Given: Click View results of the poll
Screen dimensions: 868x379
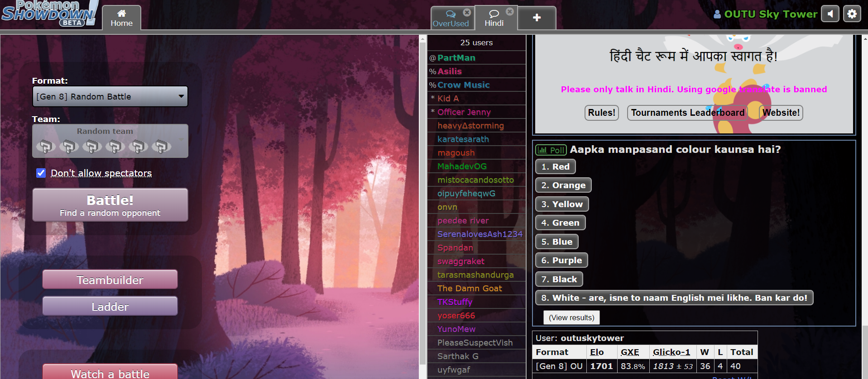Looking at the screenshot, I should pyautogui.click(x=571, y=317).
